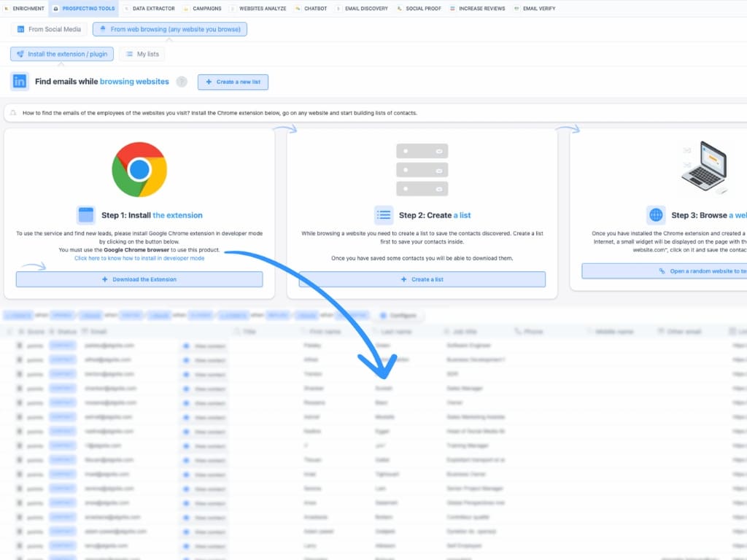Select the Prospecting Tools tab
The height and width of the screenshot is (560, 747).
83,9
